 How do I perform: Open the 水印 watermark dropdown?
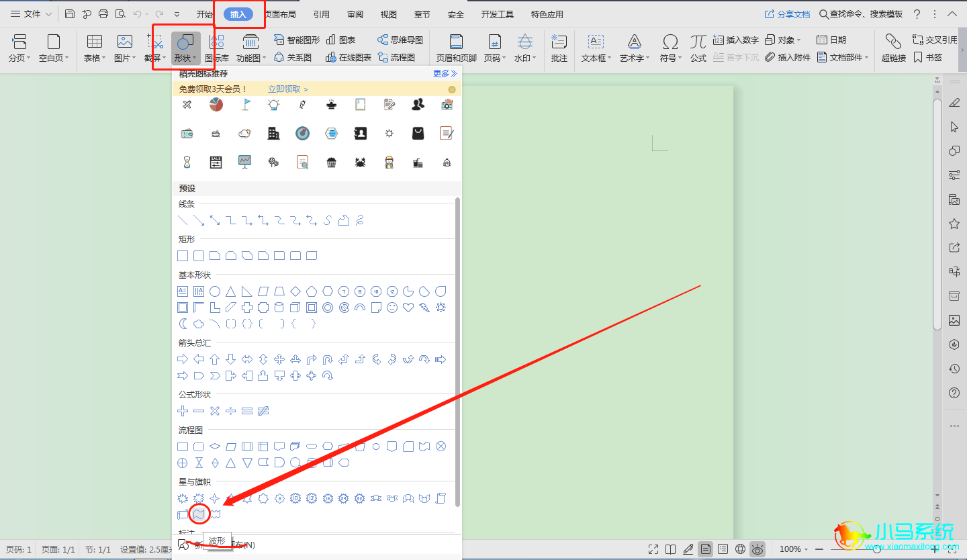(525, 49)
